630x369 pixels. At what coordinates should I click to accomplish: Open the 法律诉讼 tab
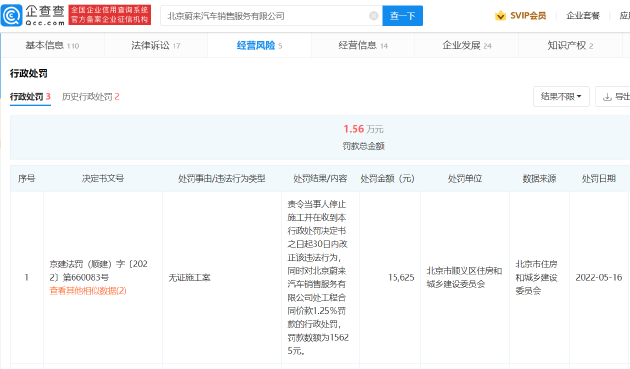click(155, 45)
